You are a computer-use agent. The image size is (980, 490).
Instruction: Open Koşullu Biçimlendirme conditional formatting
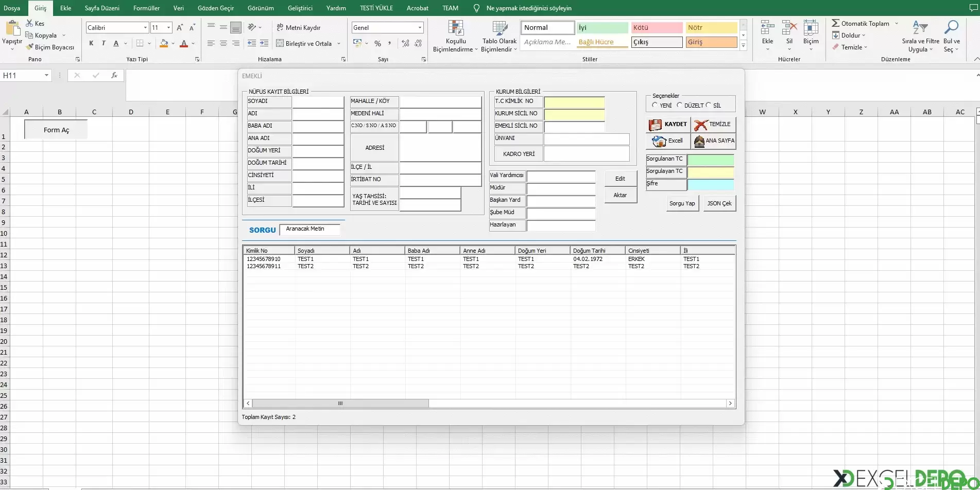tap(455, 36)
